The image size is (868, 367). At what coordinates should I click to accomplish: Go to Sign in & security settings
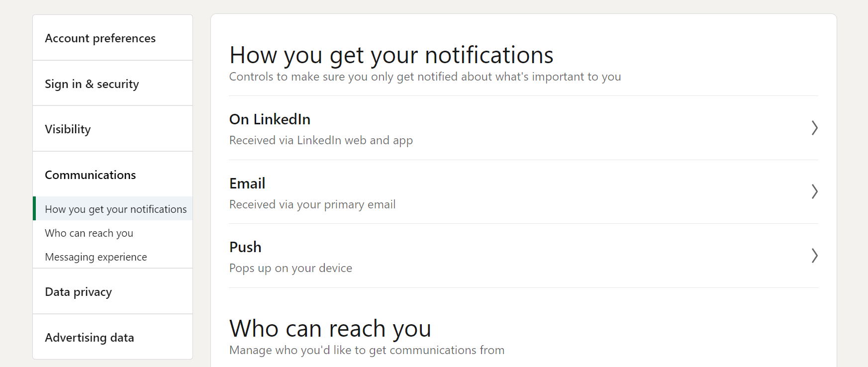92,84
